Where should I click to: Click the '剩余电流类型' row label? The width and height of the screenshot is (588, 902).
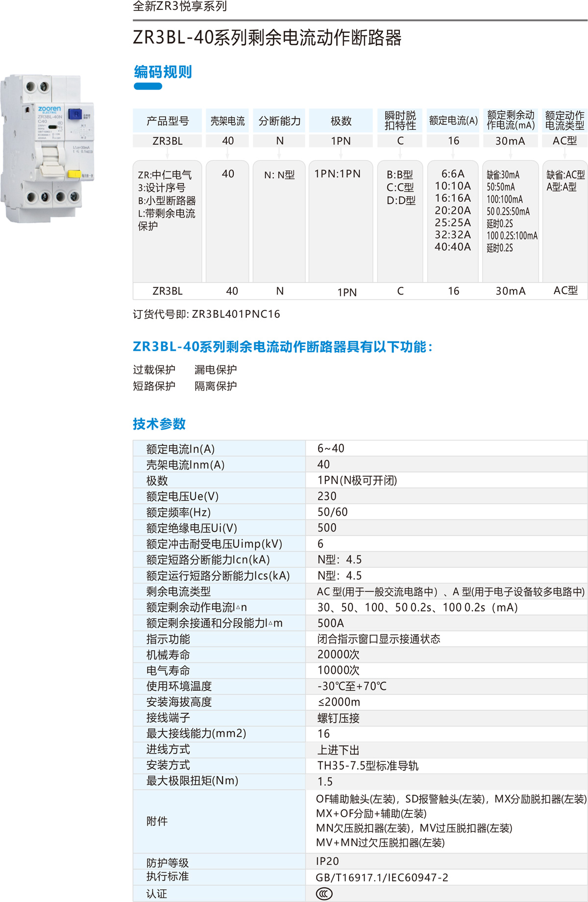(178, 591)
